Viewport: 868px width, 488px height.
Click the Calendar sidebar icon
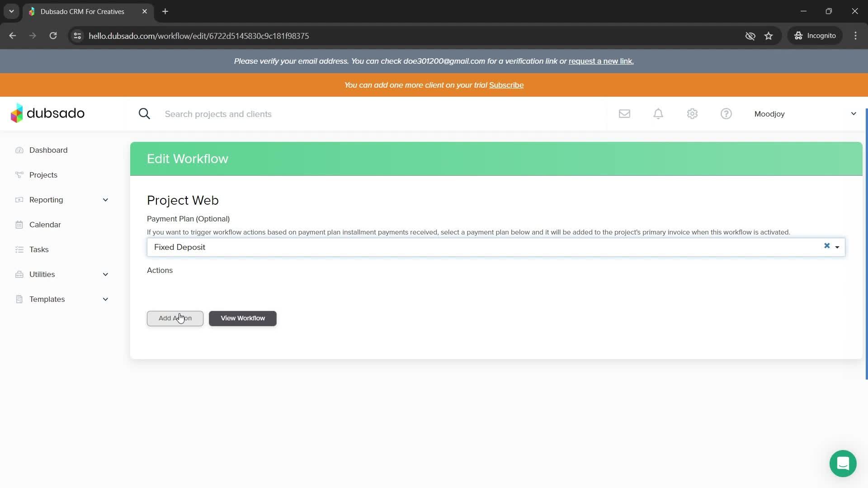click(x=19, y=225)
